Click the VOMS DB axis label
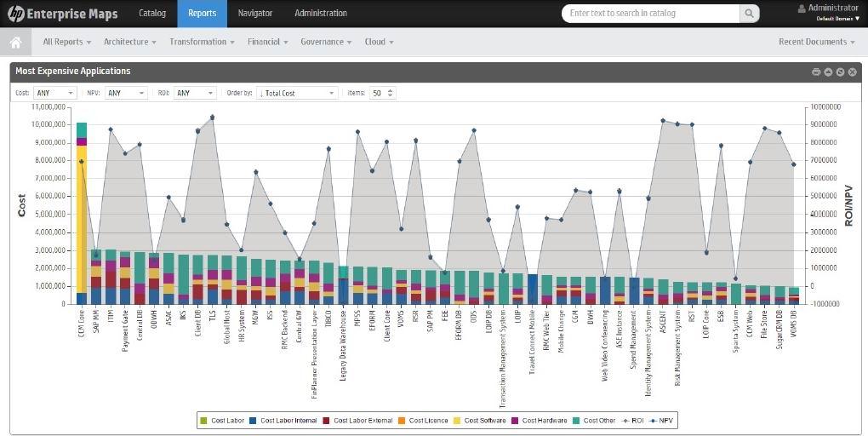This screenshot has height=436, width=868. pos(794,324)
